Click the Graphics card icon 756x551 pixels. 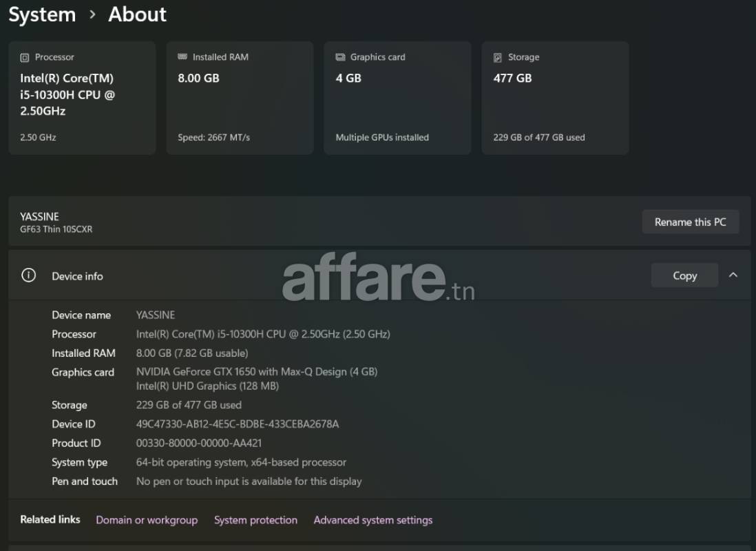click(x=340, y=57)
